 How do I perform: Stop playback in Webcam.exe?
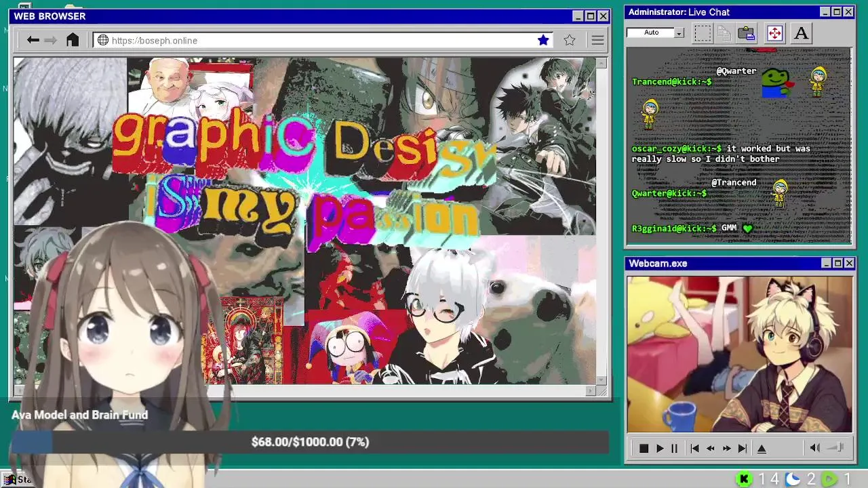tap(644, 448)
